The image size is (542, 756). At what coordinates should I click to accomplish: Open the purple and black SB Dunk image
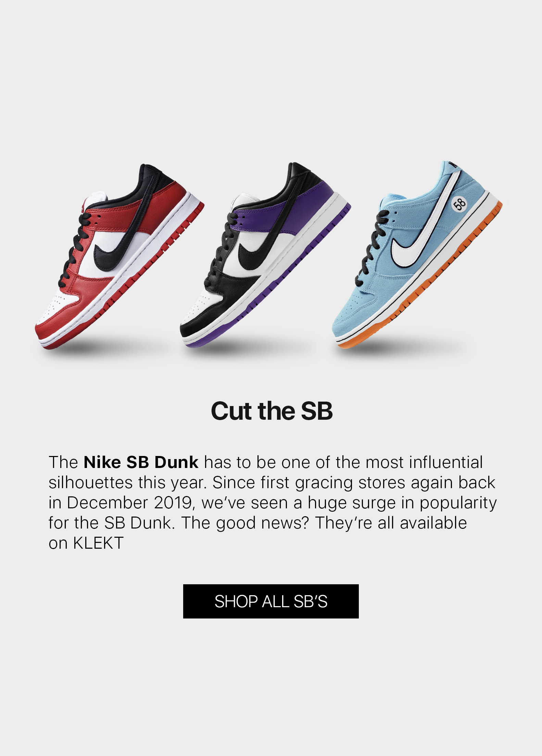point(265,255)
